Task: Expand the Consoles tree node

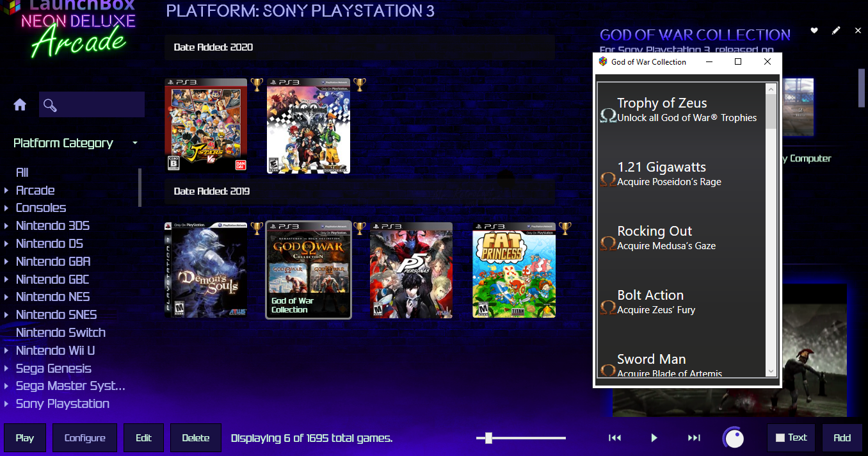Action: 6,208
